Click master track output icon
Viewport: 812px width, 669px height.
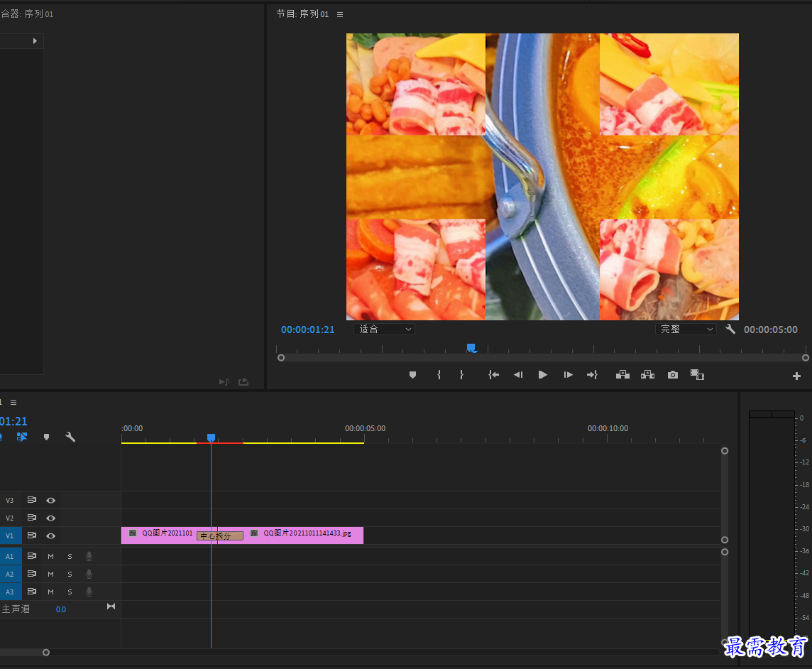111,607
